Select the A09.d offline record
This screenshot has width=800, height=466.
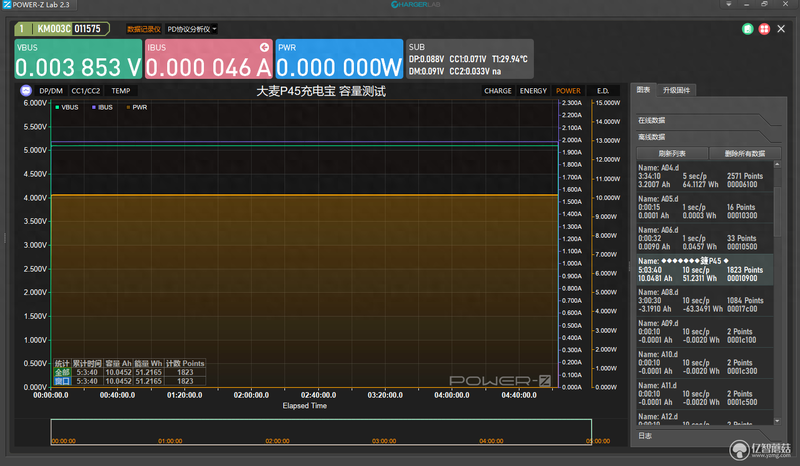pyautogui.click(x=705, y=332)
